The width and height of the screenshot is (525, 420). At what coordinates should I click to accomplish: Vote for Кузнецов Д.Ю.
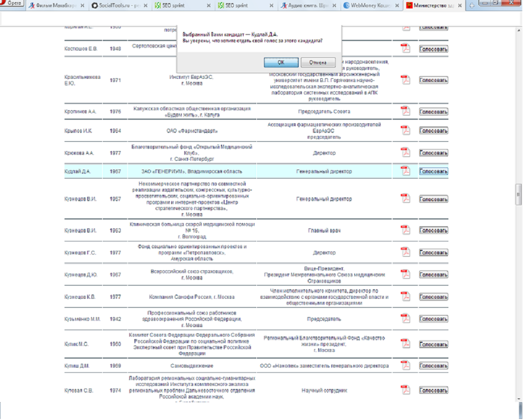tap(434, 275)
